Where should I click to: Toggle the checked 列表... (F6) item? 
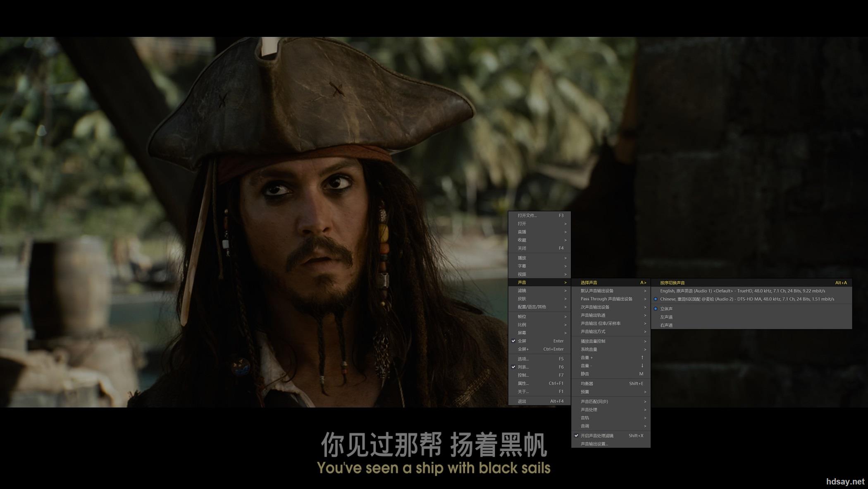click(x=539, y=367)
